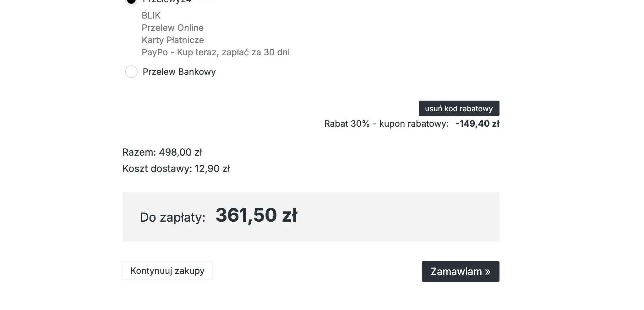Click the Karty Płatnicze text

(x=173, y=40)
